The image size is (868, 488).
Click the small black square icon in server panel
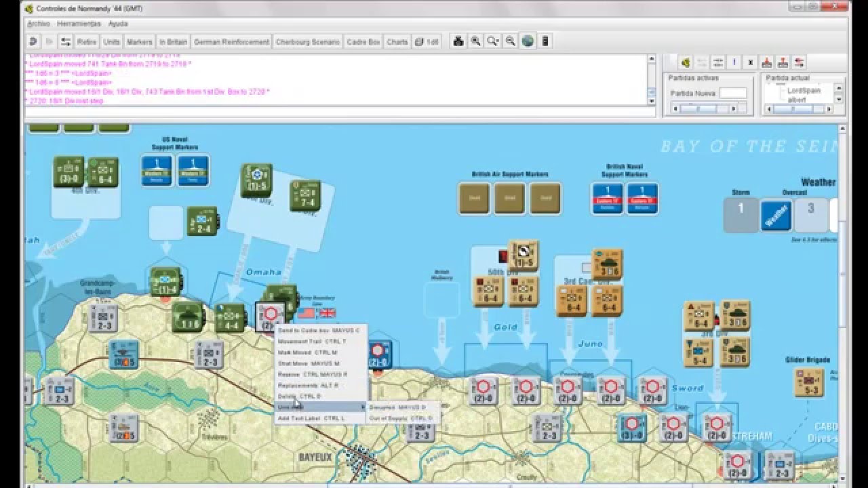click(x=751, y=62)
